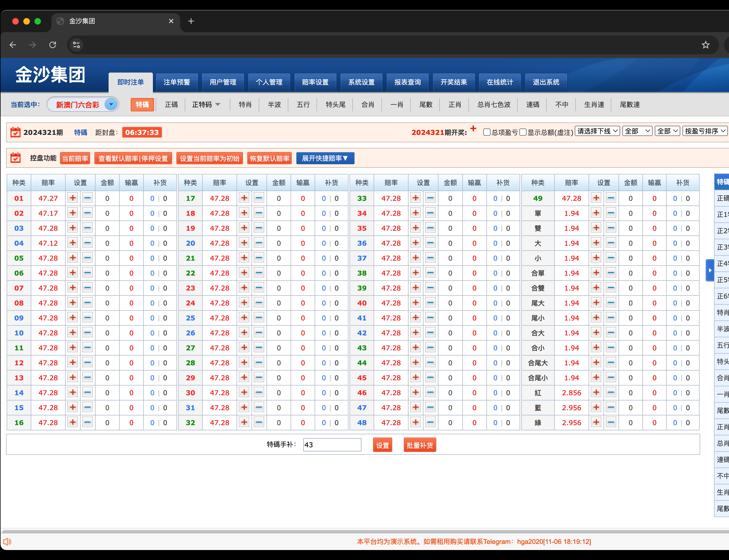This screenshot has width=729, height=560.
Task: Open the 请选择下线 dropdown
Action: coord(597,131)
